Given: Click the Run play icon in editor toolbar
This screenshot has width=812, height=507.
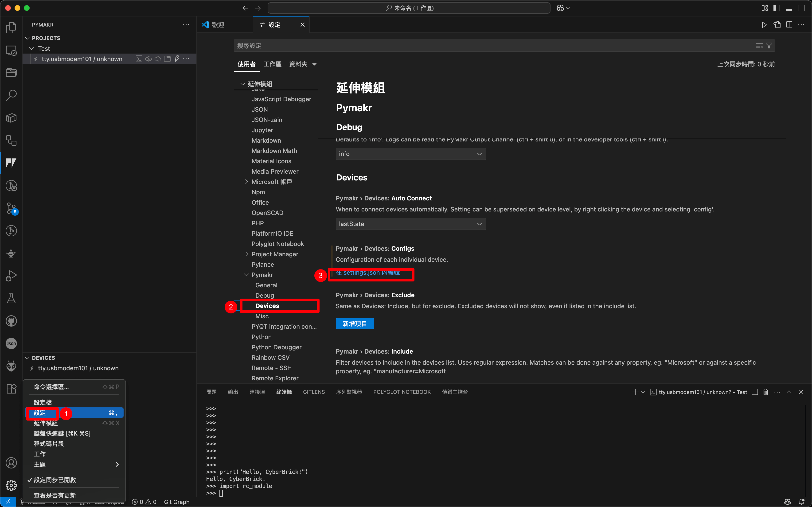Looking at the screenshot, I should [x=764, y=25].
